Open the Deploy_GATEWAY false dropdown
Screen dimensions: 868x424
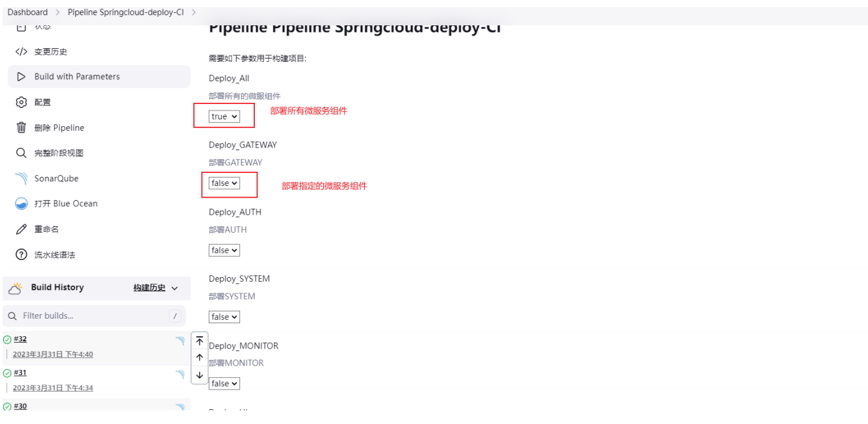(224, 183)
